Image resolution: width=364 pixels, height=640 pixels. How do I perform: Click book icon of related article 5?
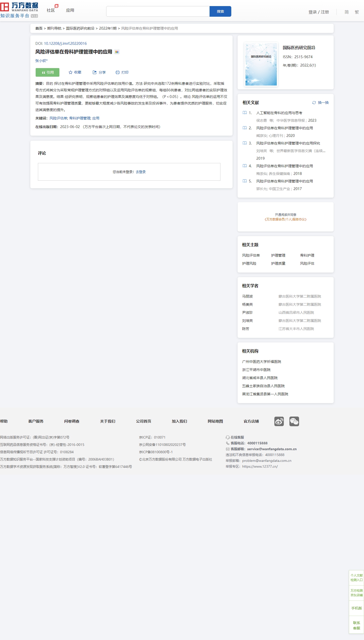(245, 181)
